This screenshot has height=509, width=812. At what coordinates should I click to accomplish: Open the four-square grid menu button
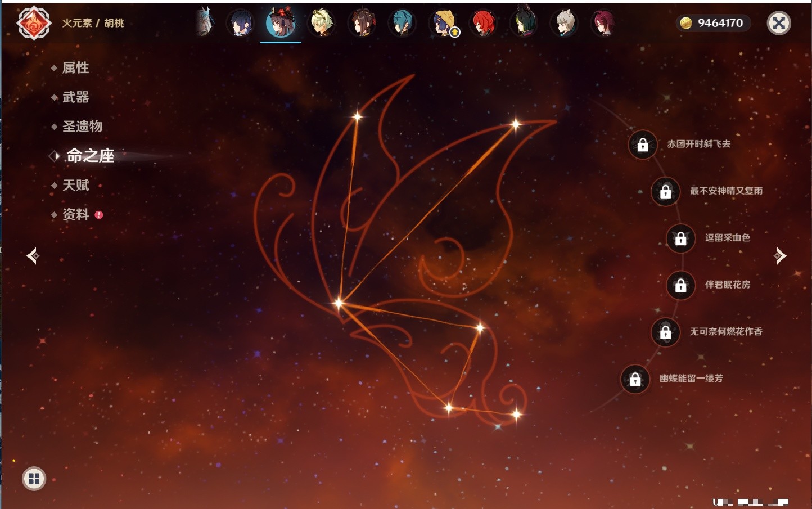[34, 479]
